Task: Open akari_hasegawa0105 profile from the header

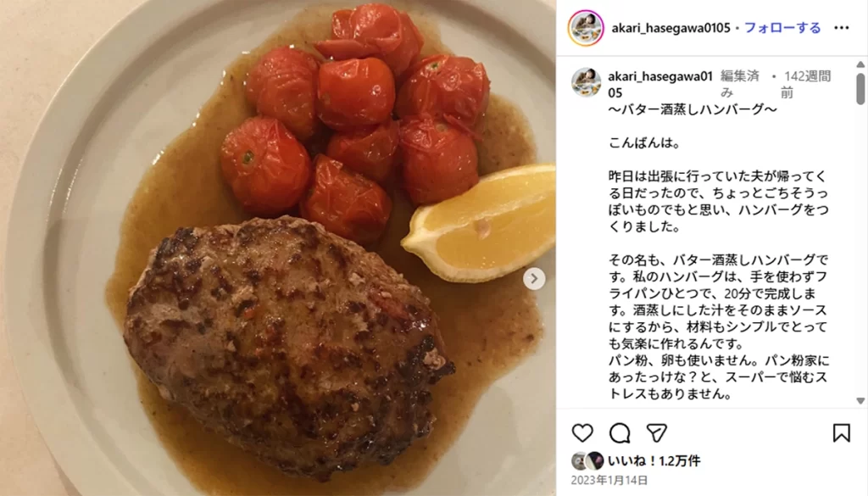Action: [671, 28]
